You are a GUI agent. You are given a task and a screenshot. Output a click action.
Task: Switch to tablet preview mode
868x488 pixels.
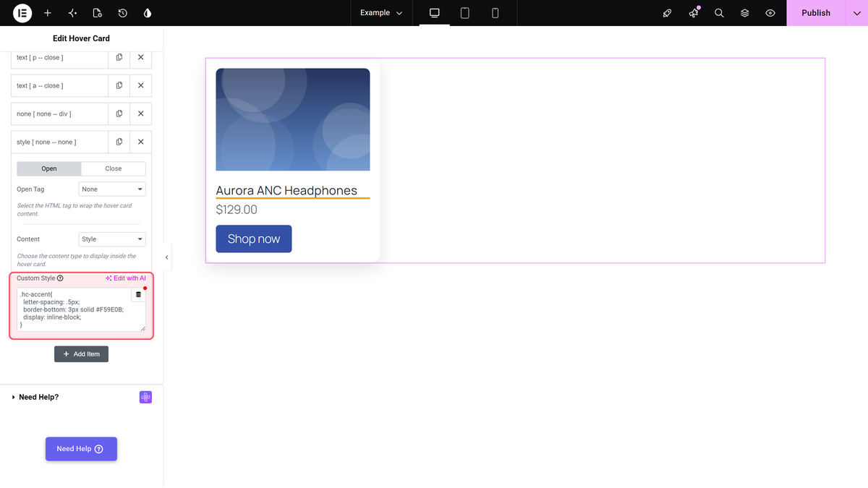click(465, 13)
